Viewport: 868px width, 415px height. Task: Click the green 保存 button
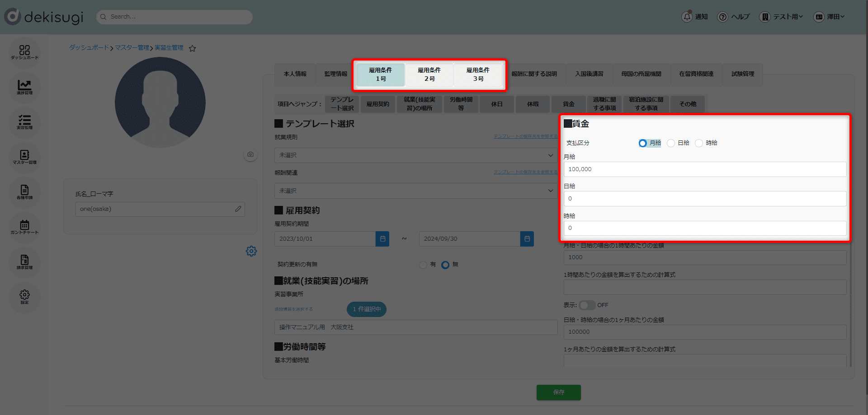(558, 392)
